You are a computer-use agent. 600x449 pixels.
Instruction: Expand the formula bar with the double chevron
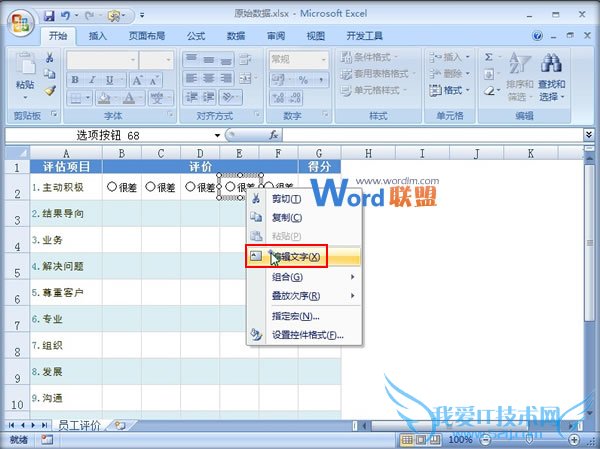(x=589, y=134)
